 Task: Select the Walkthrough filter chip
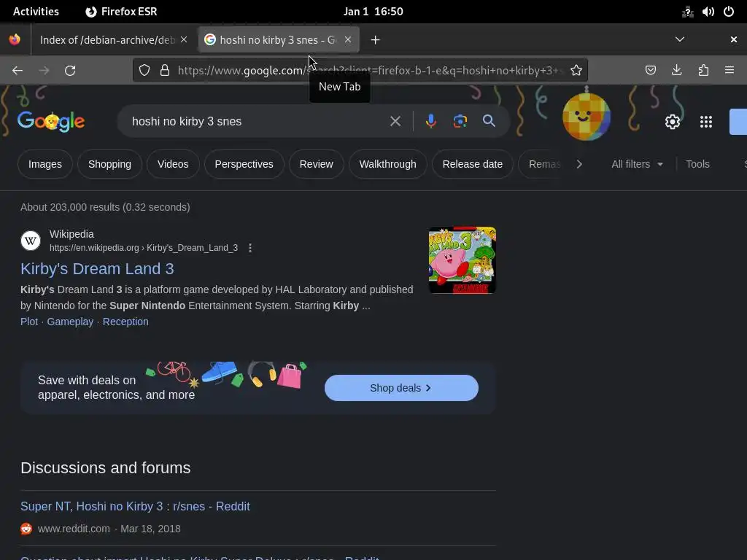388,164
